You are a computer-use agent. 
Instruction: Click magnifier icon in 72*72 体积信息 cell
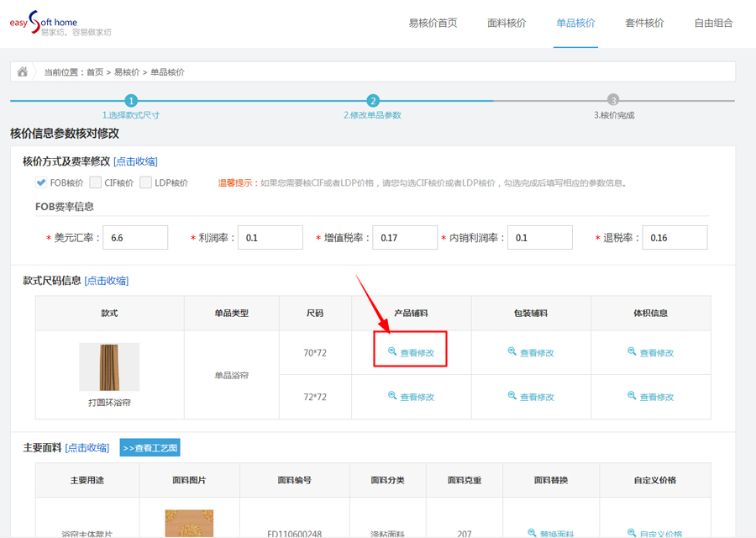tap(632, 396)
